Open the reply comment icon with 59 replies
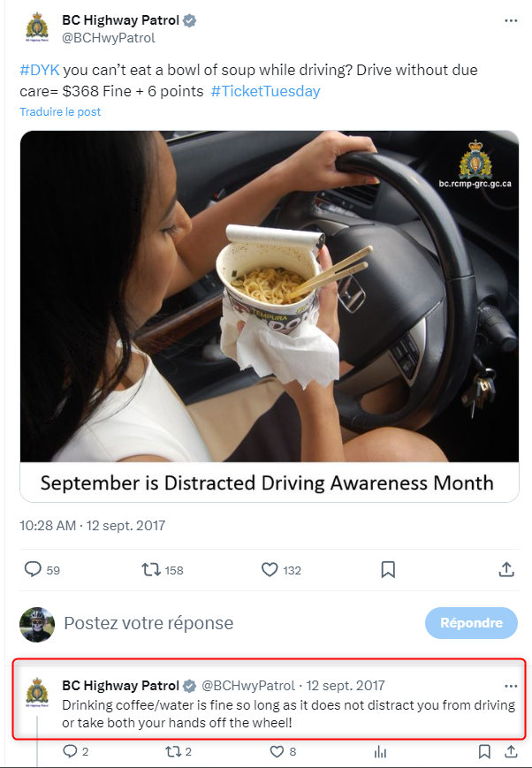532x768 pixels. click(33, 569)
